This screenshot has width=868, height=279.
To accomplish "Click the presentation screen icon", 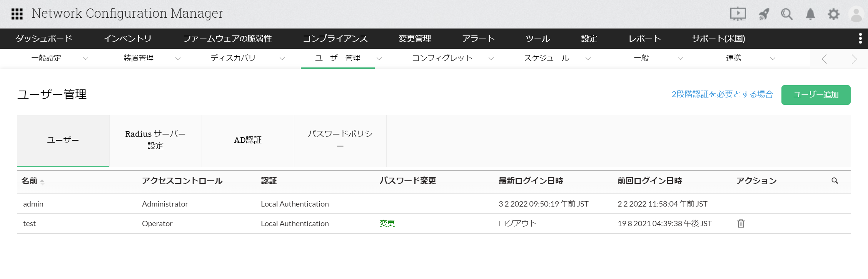I will tap(738, 14).
